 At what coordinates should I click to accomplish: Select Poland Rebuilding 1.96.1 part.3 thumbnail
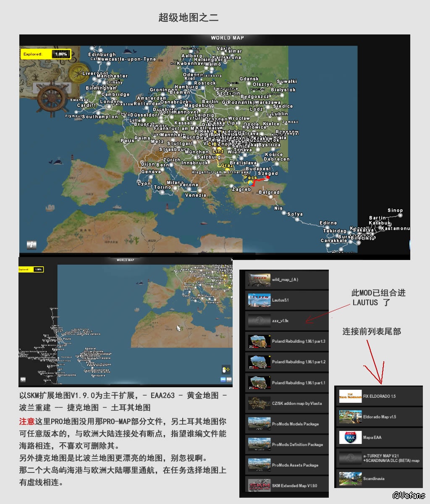(x=259, y=341)
